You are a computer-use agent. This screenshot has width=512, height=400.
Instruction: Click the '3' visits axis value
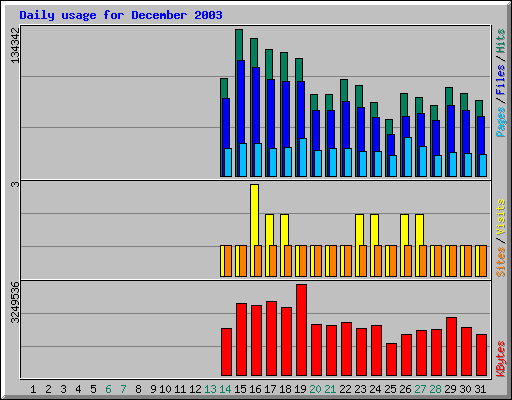[15, 184]
